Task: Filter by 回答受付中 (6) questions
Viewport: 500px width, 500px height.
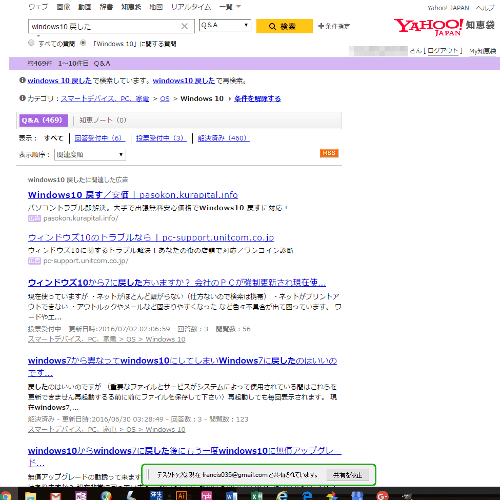Action: coord(99,138)
